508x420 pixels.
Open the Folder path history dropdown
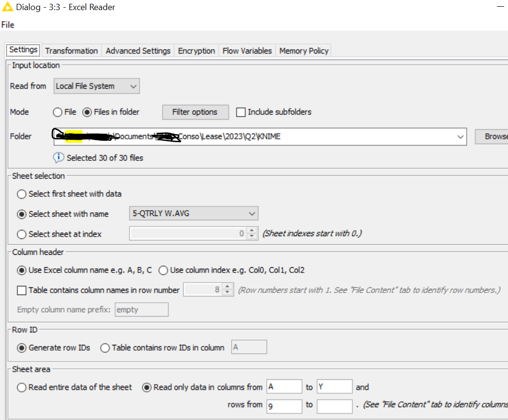(461, 136)
